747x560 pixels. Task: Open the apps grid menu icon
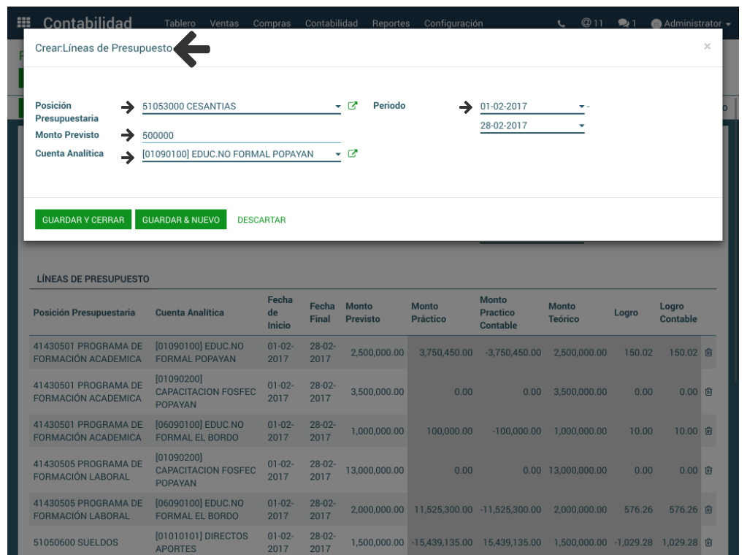click(x=23, y=23)
